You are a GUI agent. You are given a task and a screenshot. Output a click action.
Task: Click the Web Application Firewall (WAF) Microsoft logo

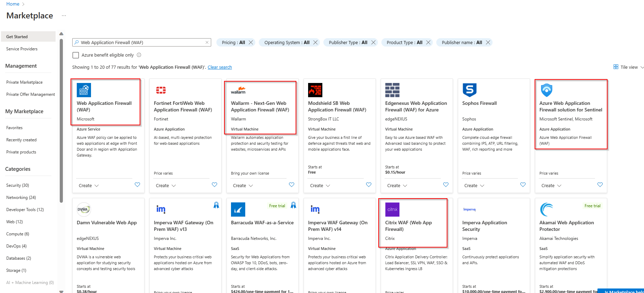tap(84, 90)
